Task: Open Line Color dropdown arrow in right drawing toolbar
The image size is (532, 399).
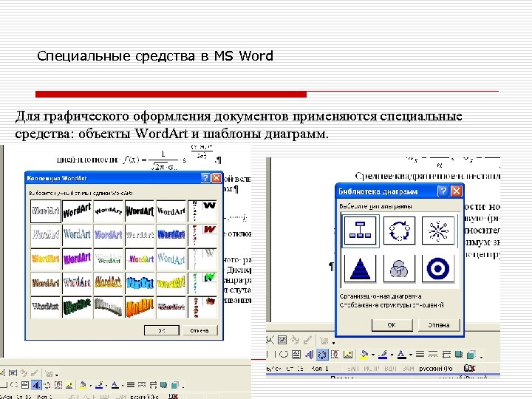Action: pyautogui.click(x=392, y=355)
